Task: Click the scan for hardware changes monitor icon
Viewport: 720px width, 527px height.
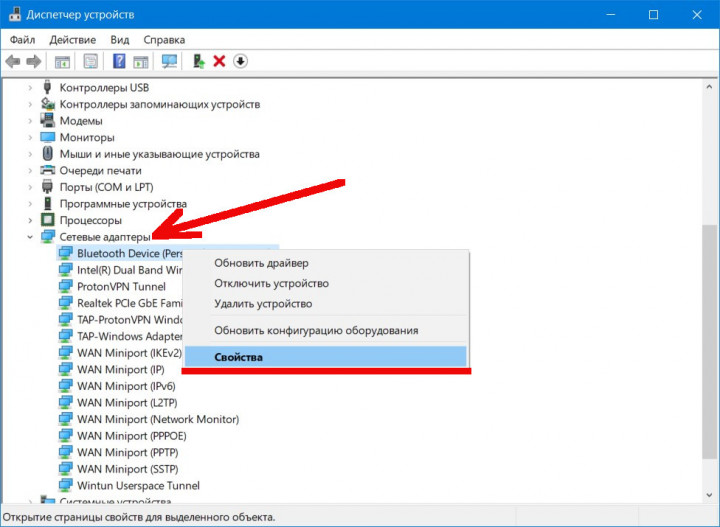Action: 169,61
